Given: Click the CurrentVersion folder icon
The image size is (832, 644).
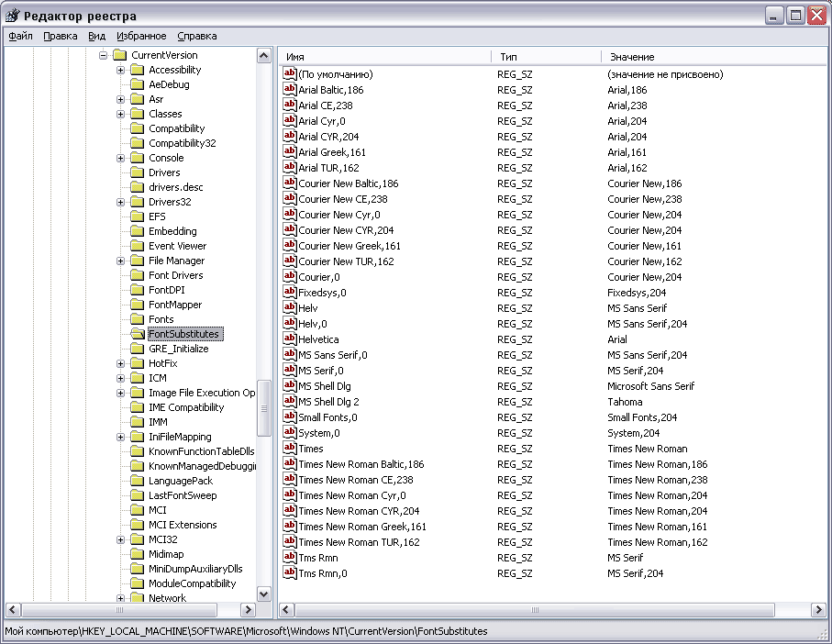Looking at the screenshot, I should (120, 55).
